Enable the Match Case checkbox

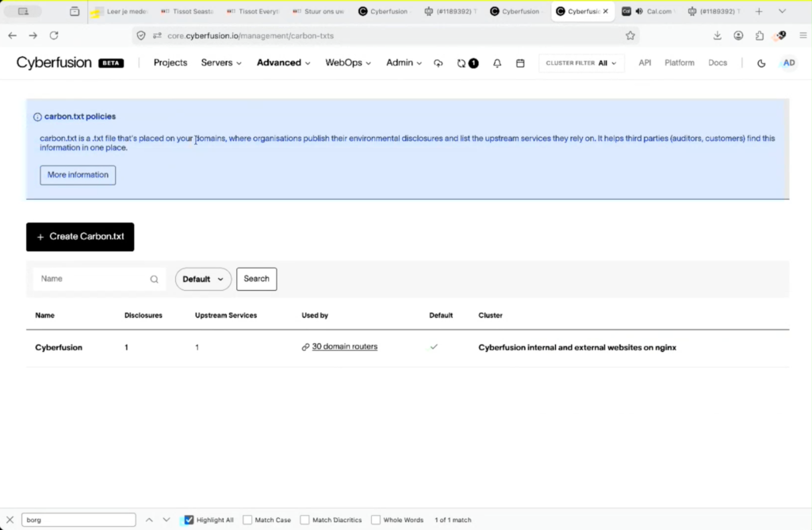(x=247, y=520)
